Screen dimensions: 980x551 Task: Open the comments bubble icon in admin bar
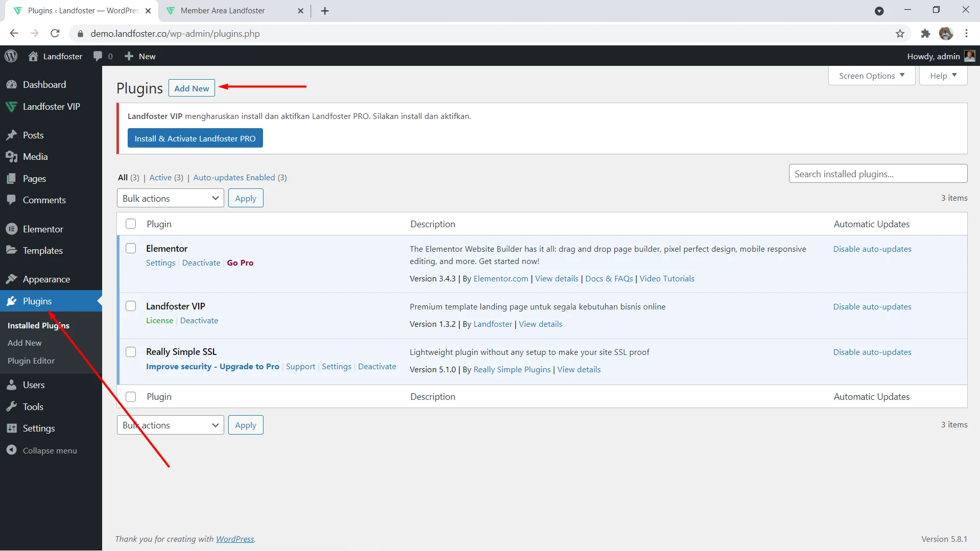click(98, 56)
